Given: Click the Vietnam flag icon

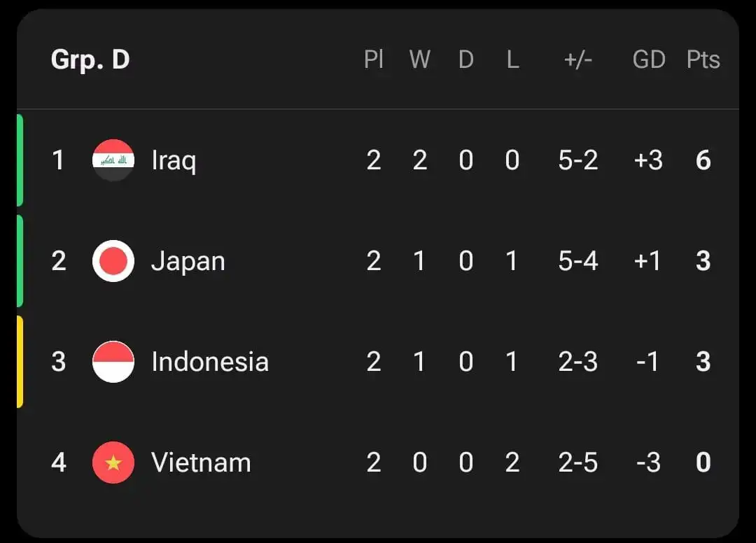Looking at the screenshot, I should pos(113,462).
